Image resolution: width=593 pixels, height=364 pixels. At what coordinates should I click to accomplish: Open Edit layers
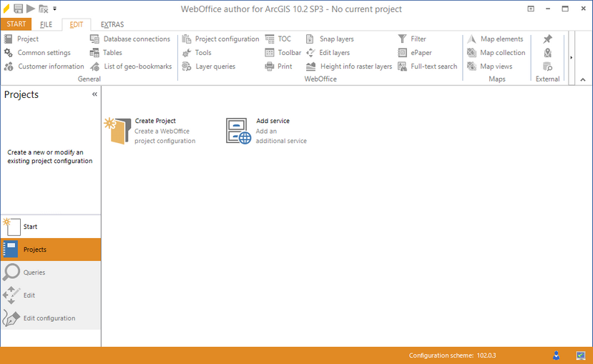coord(328,52)
